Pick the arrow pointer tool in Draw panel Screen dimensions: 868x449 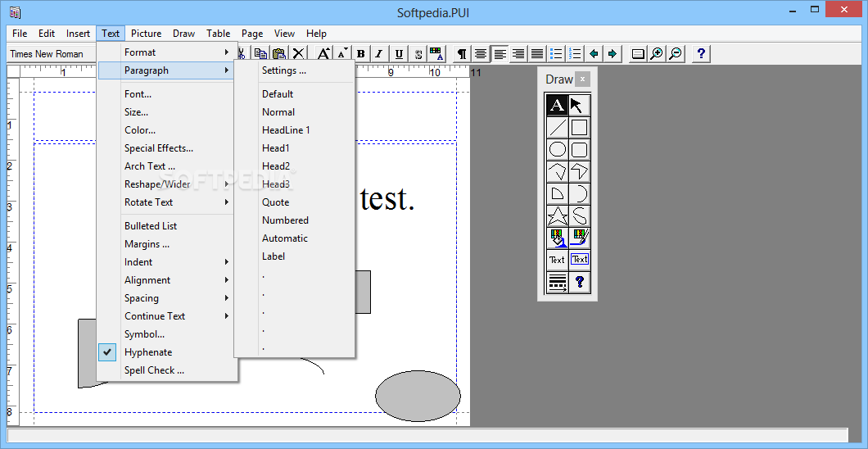coord(580,105)
